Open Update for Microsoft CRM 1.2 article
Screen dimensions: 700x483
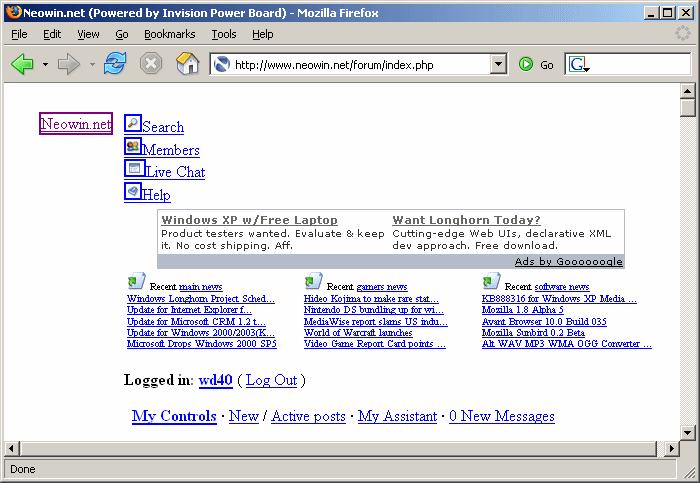[x=196, y=321]
